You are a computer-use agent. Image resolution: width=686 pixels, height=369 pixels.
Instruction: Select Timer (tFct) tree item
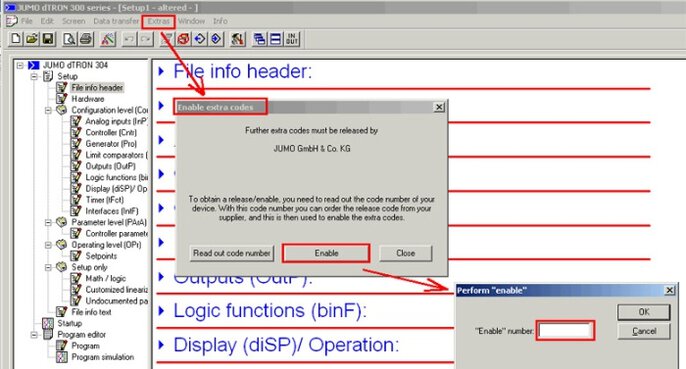coord(105,200)
